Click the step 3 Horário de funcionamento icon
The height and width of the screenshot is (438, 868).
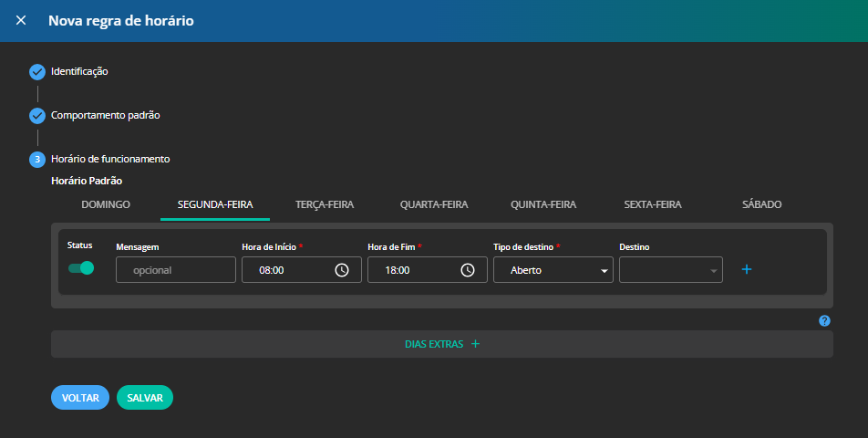click(x=37, y=160)
